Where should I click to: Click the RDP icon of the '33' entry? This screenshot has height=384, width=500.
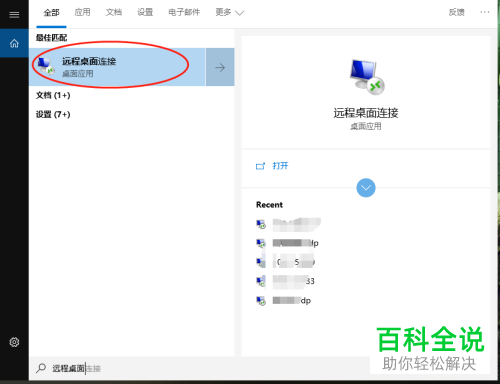(261, 282)
